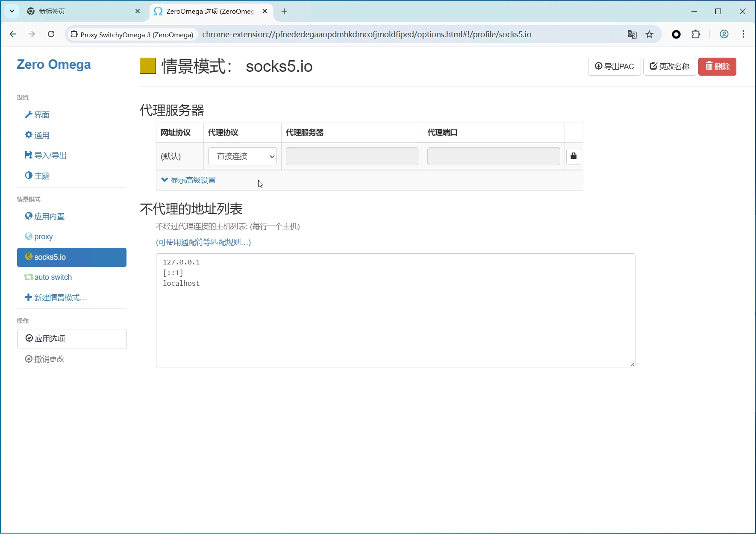Expand 显示高级设置 advanced settings
Image resolution: width=756 pixels, height=534 pixels.
coord(188,180)
